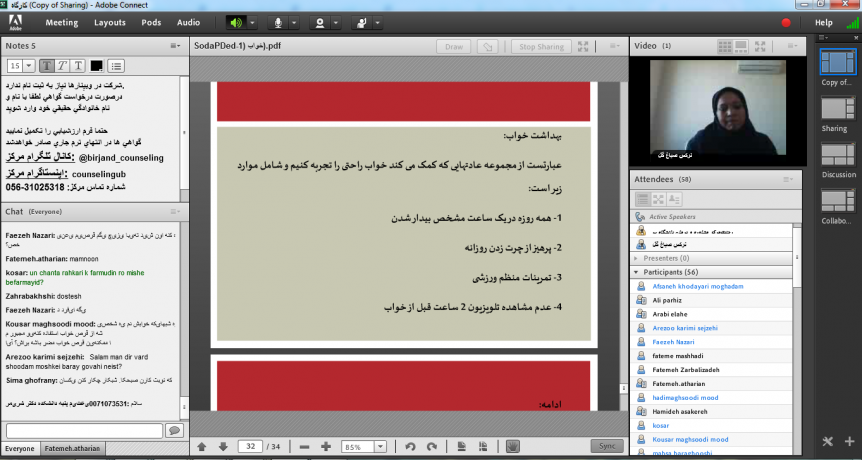Screen dimensions: 862x460
Task: Open the Meeting menu
Action: coord(62,23)
